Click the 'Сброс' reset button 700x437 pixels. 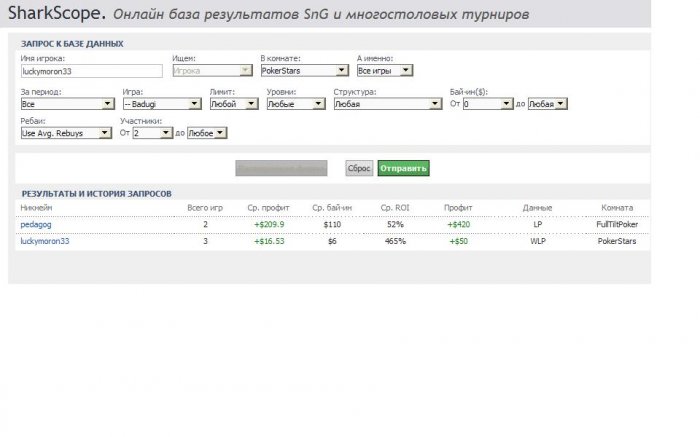point(359,168)
